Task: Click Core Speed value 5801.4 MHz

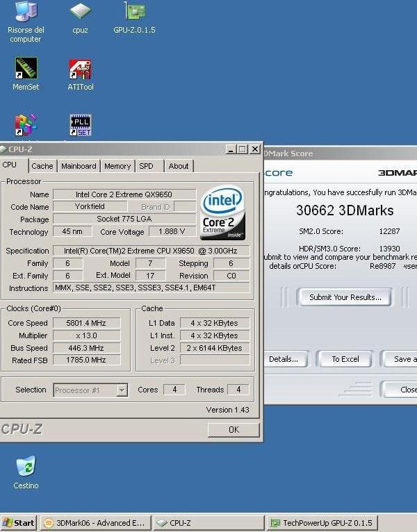Action: click(x=86, y=323)
